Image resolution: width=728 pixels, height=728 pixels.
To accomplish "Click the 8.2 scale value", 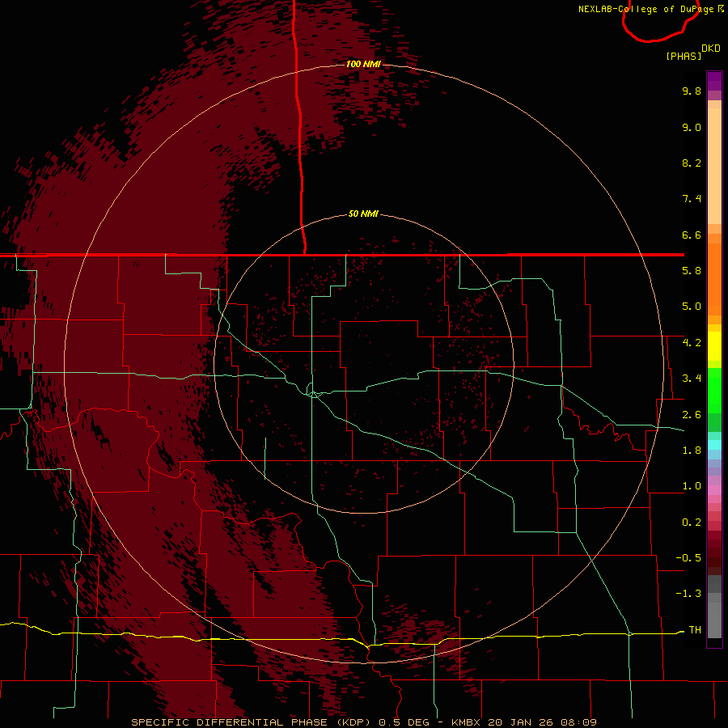I will pyautogui.click(x=692, y=163).
